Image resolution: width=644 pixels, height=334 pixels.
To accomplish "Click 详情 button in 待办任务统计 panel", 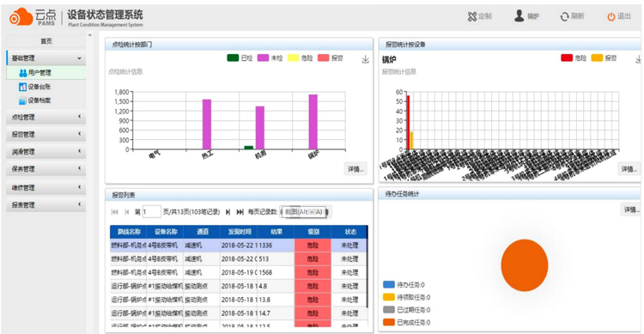I will click(x=632, y=210).
